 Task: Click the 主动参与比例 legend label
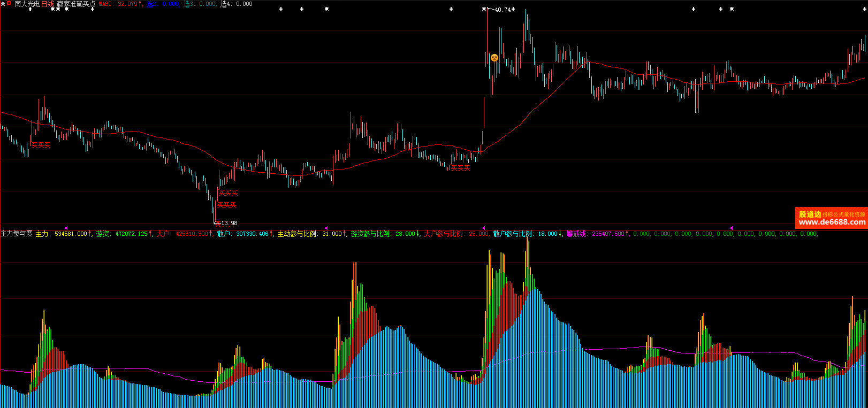pyautogui.click(x=297, y=234)
